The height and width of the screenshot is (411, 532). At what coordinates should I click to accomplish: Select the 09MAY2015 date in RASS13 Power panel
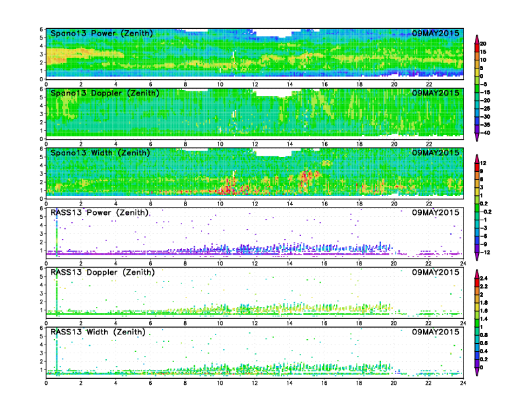[x=435, y=213]
